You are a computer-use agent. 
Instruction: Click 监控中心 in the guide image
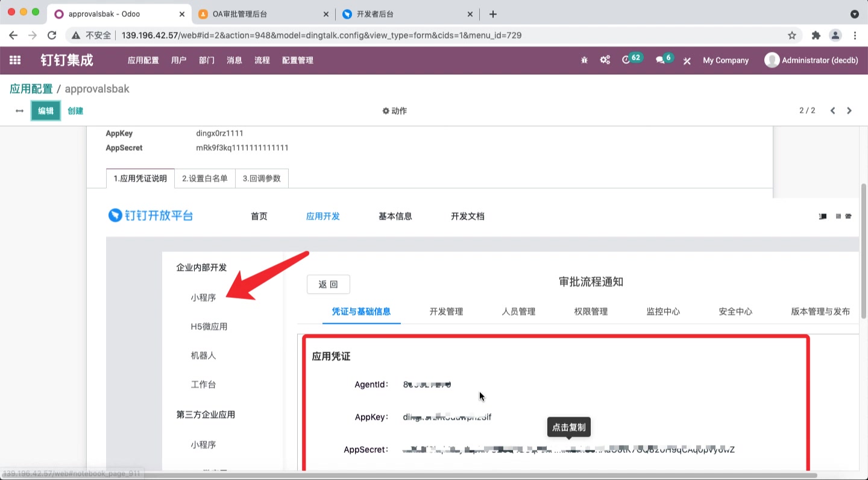[x=663, y=312]
